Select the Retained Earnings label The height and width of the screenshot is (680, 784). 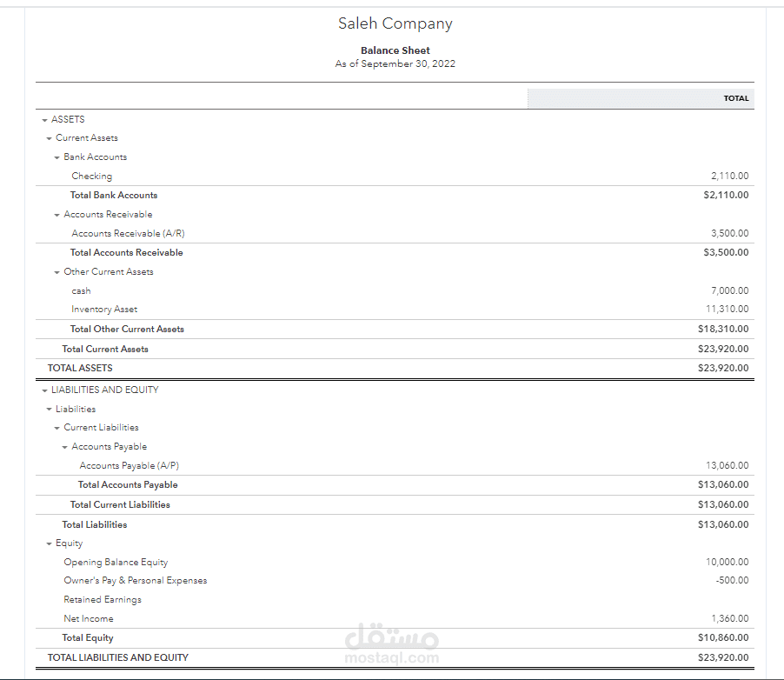point(103,600)
